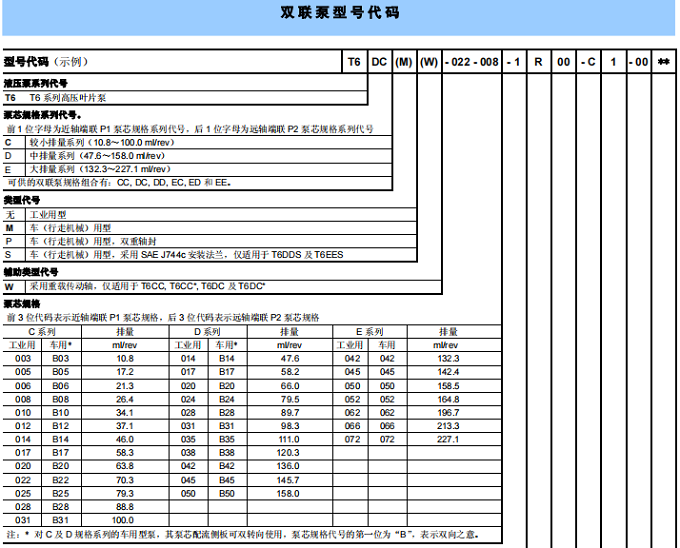Select code B24 in the D series
The width and height of the screenshot is (680, 548).
coord(226,399)
